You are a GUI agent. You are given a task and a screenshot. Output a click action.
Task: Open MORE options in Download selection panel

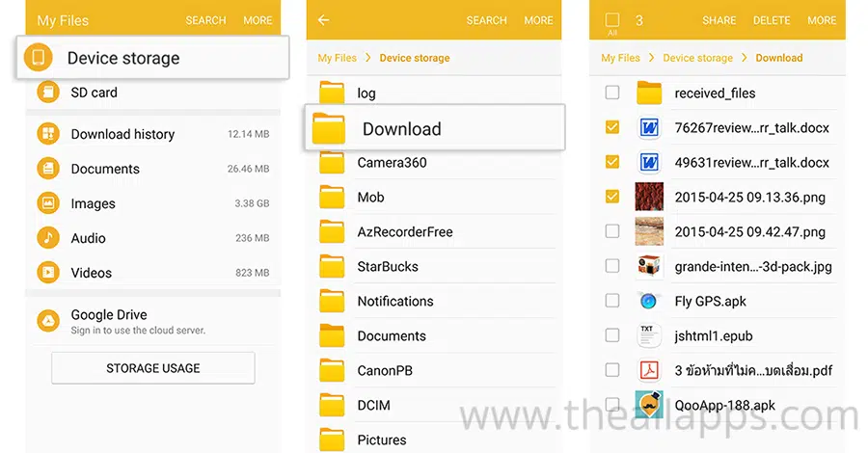tap(822, 20)
